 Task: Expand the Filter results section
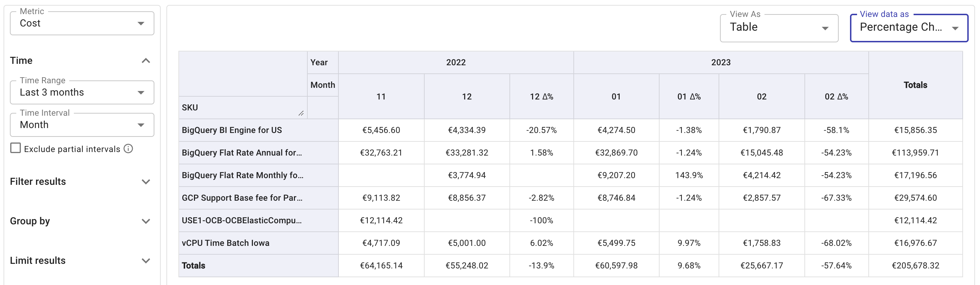pyautogui.click(x=146, y=182)
